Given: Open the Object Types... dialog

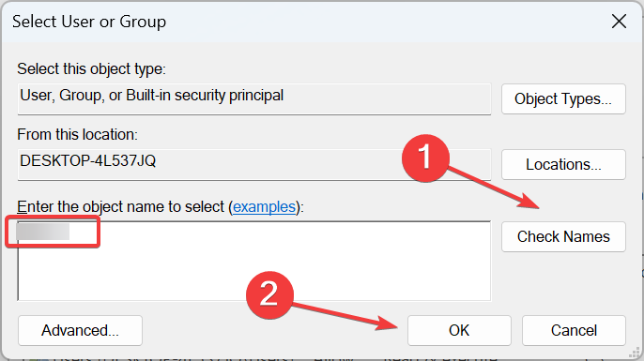Looking at the screenshot, I should click(563, 98).
